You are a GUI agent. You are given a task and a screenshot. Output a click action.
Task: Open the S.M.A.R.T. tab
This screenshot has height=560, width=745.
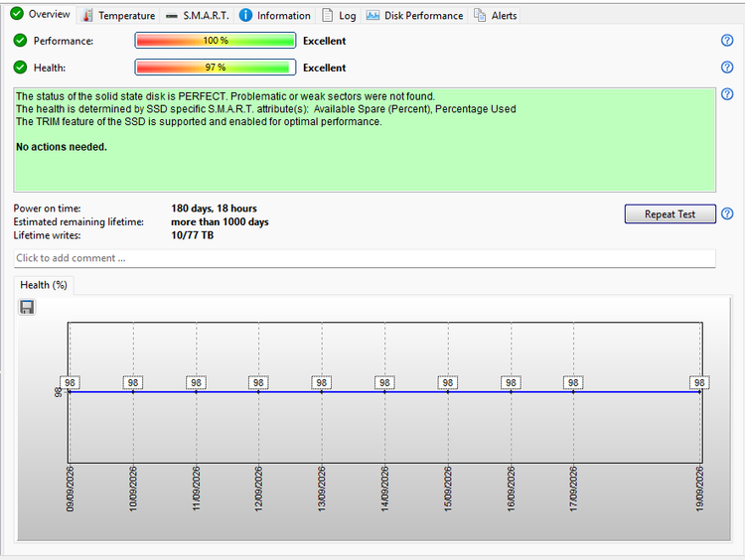click(198, 16)
